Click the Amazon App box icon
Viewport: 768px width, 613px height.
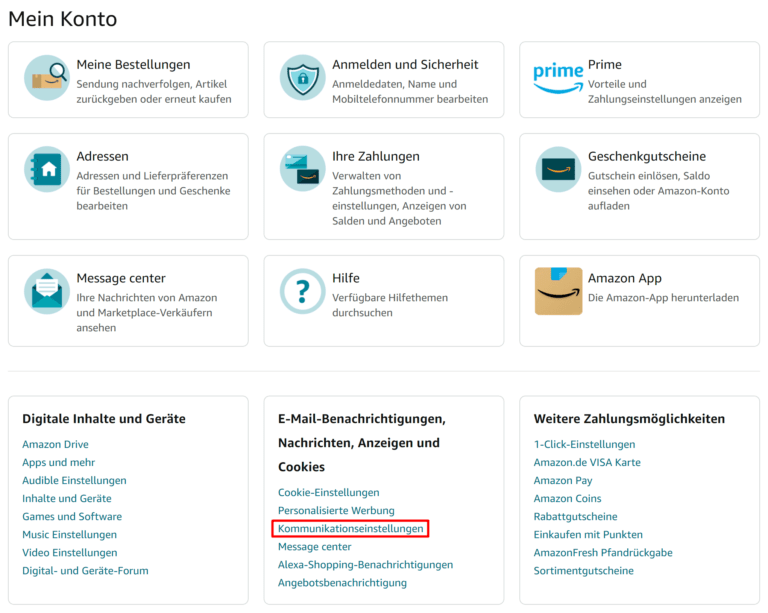[558, 292]
